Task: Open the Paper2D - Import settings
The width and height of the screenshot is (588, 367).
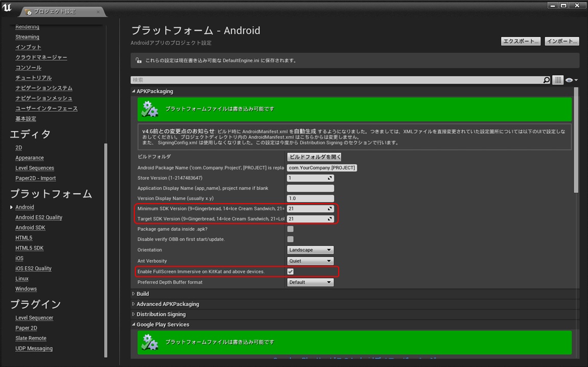Action: pos(35,178)
